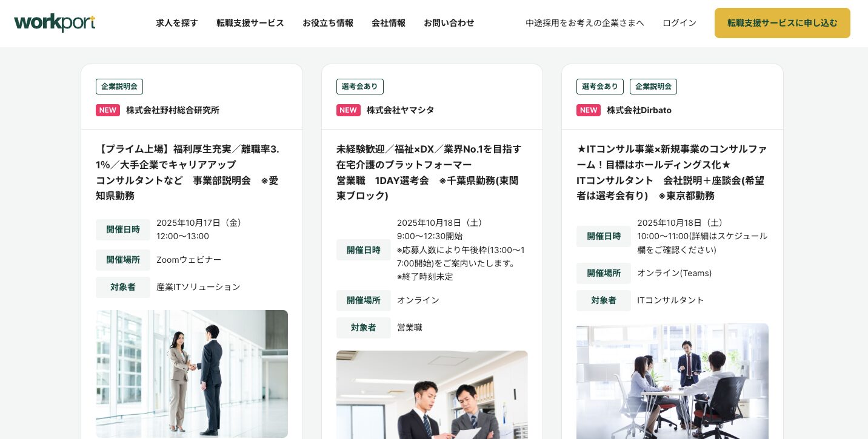
Task: Open the お役立ち情報 menu
Action: 328,23
